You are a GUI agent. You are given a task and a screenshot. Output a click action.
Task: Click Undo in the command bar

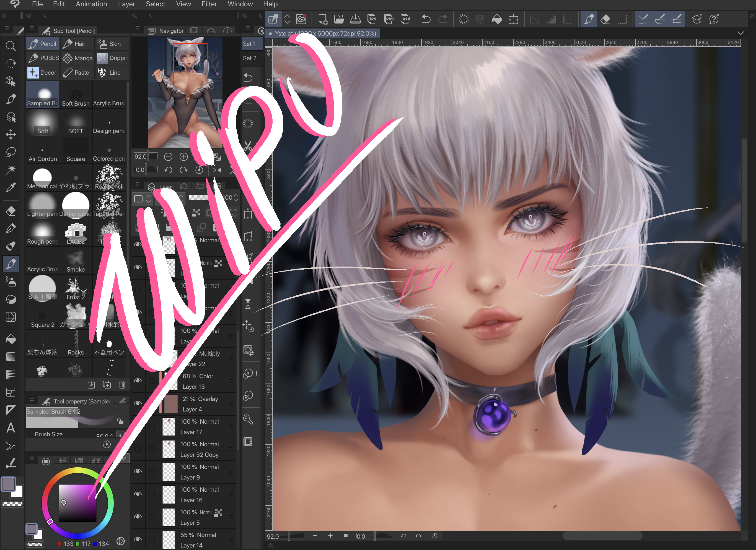(426, 19)
